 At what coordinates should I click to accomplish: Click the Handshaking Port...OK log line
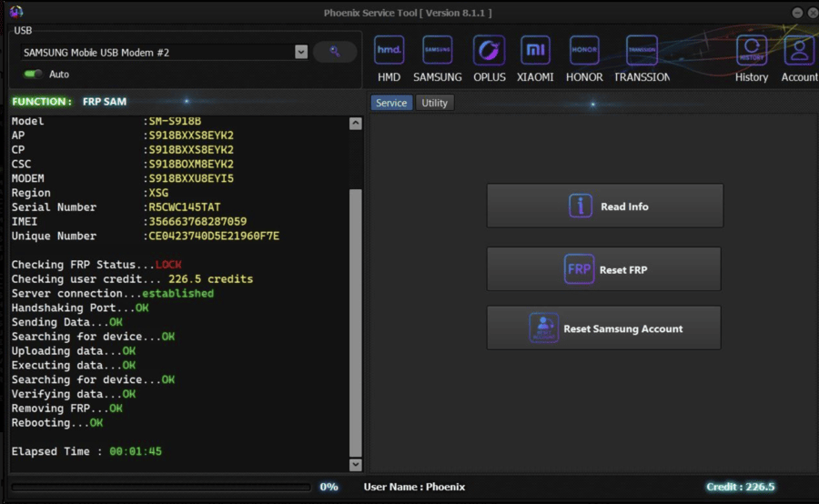tap(80, 307)
